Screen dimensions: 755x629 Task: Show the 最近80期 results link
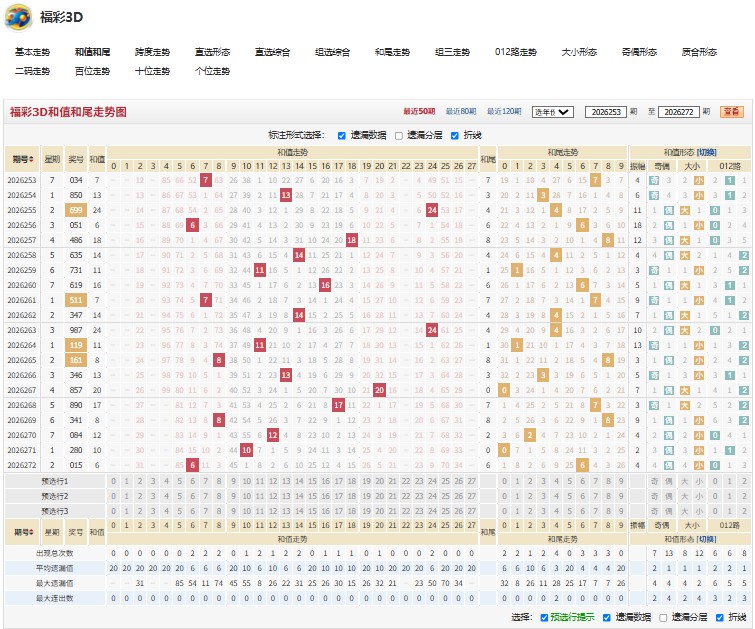(461, 111)
